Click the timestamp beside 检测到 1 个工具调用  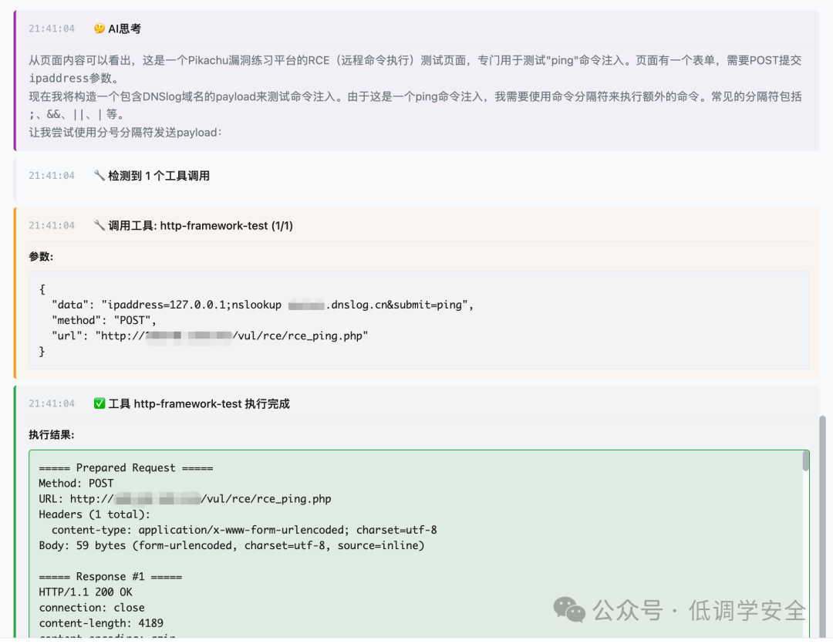point(52,176)
